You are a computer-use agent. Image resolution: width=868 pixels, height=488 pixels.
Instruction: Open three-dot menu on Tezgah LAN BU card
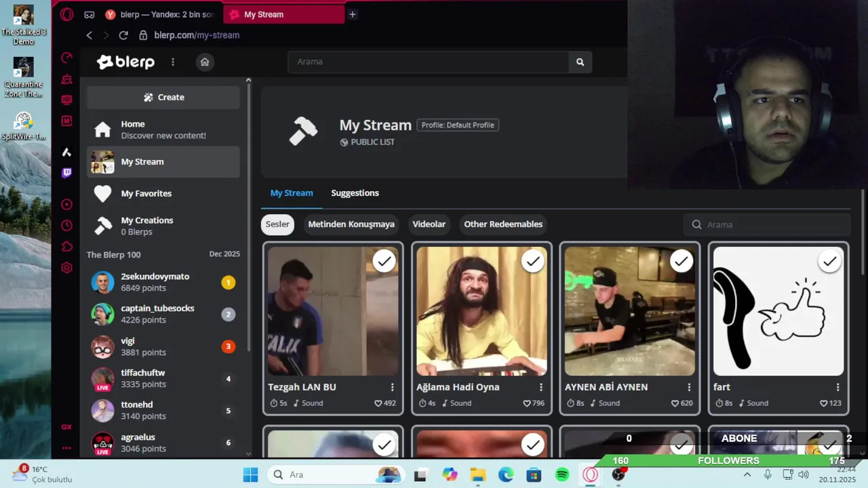click(x=392, y=387)
